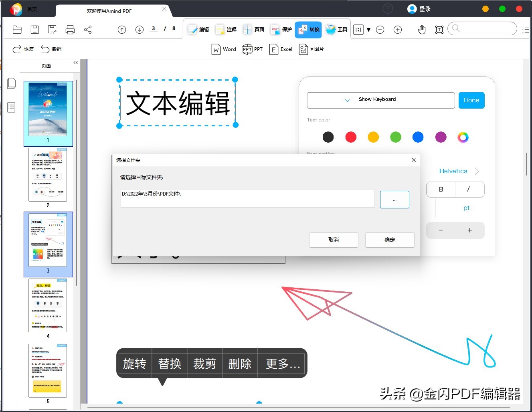Click the search field in toolbar
Screen dimensions: 532x412
point(482,28)
